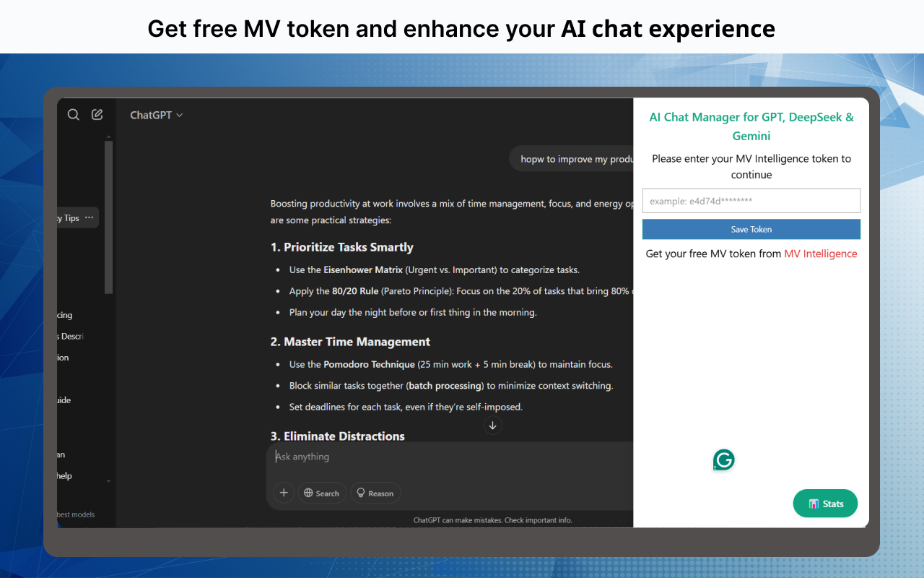Enable the Reason tool button
Screen dimensions: 924x578
point(375,493)
